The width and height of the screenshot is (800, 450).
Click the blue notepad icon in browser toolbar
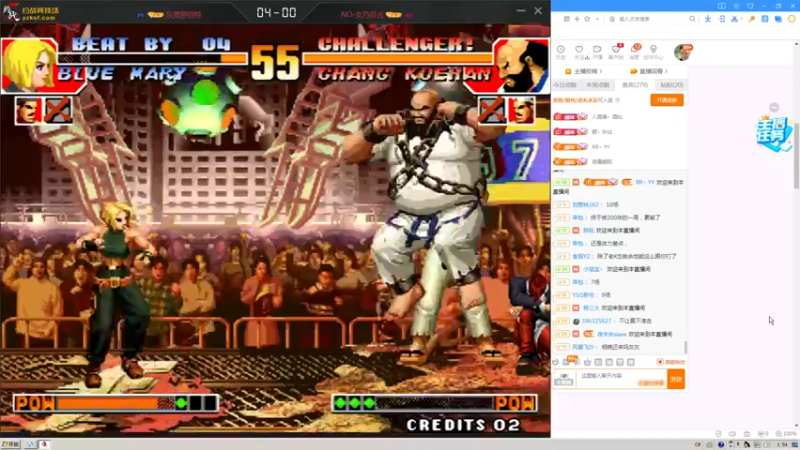pyautogui.click(x=764, y=19)
